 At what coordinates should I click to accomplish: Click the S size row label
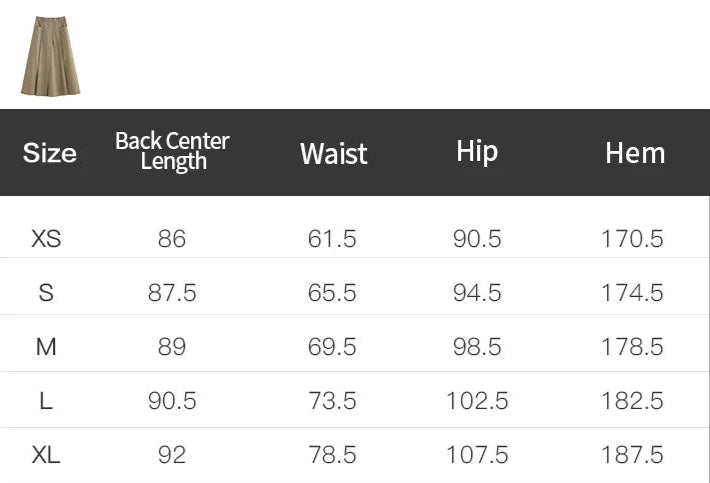(x=46, y=293)
